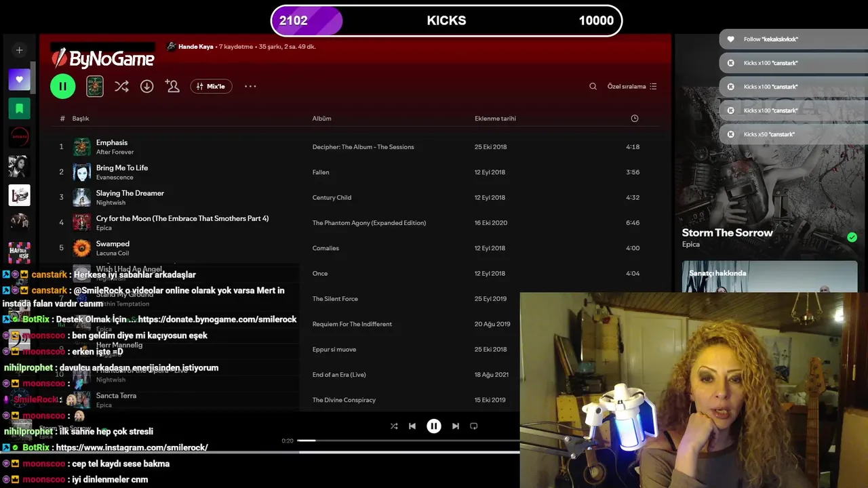Open the album The Silent Force
The width and height of the screenshot is (868, 488).
[x=335, y=299]
